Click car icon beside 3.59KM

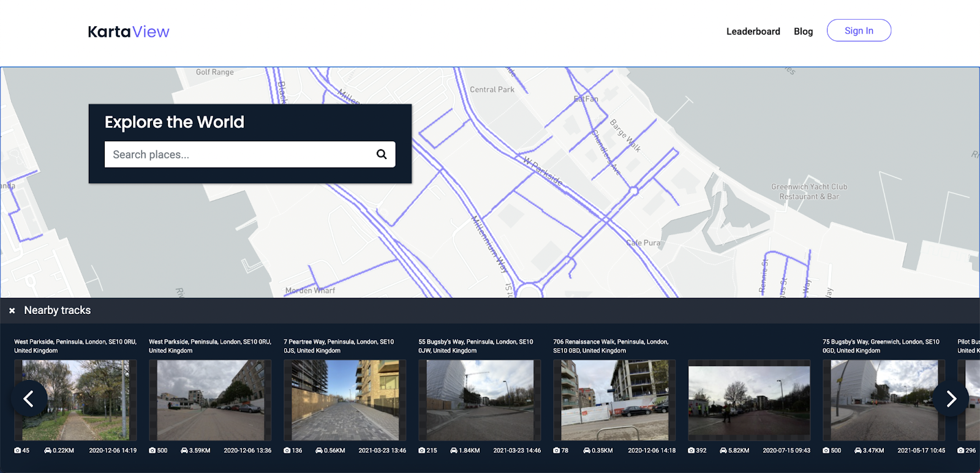[x=184, y=450]
